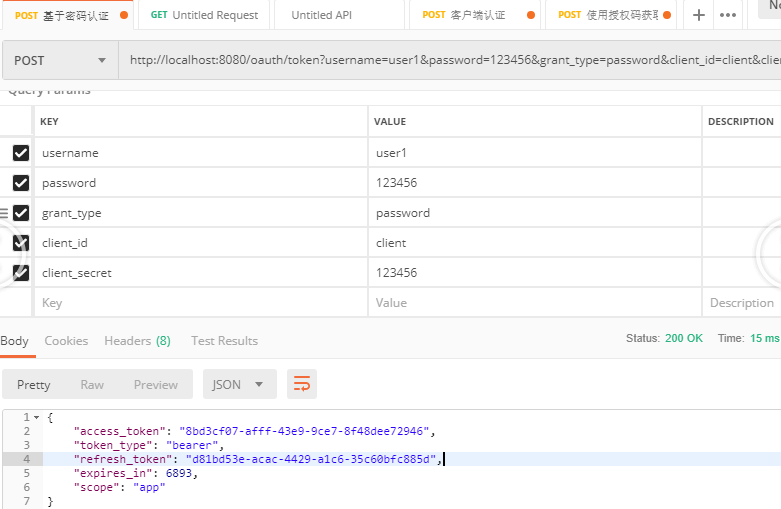The height and width of the screenshot is (509, 781).
Task: Click the empty Value placeholder field
Action: 535,303
